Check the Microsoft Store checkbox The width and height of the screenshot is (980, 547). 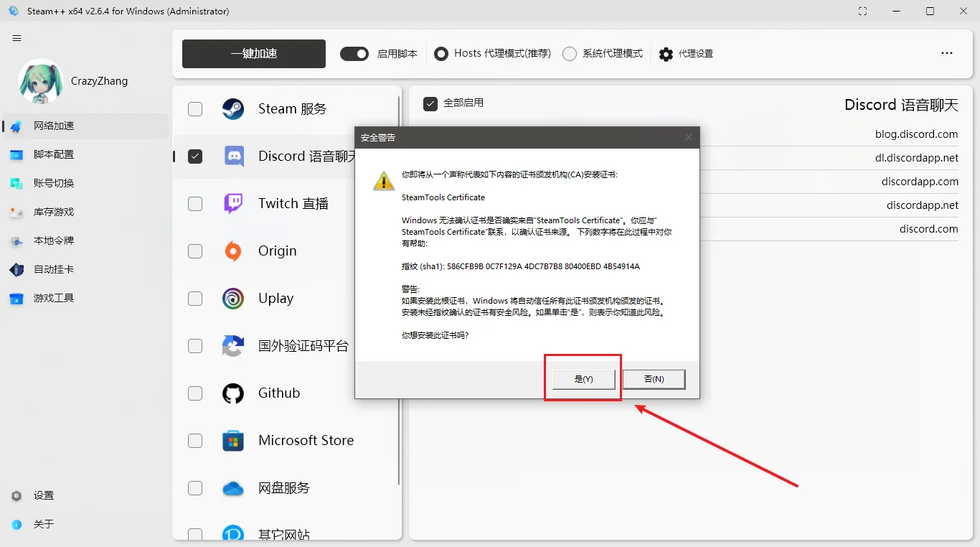(195, 441)
